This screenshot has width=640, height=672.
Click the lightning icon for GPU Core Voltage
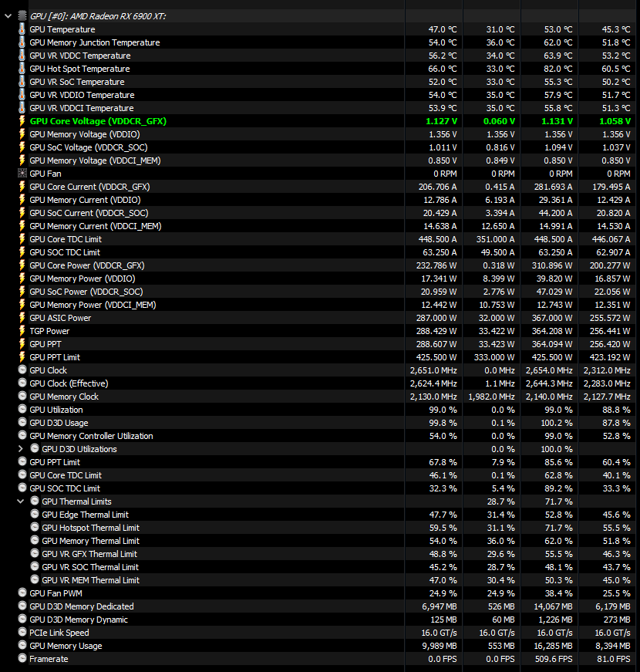coord(22,121)
